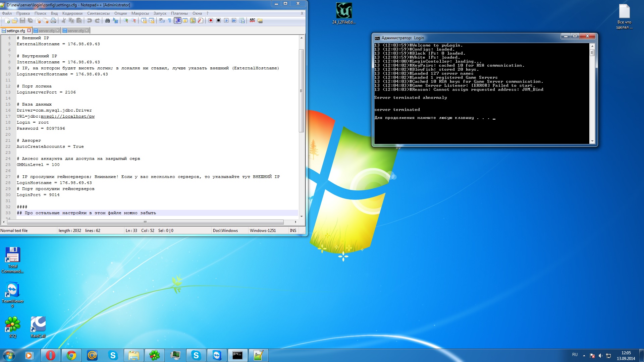
Task: Toggle the indent guide button
Action: point(177,20)
